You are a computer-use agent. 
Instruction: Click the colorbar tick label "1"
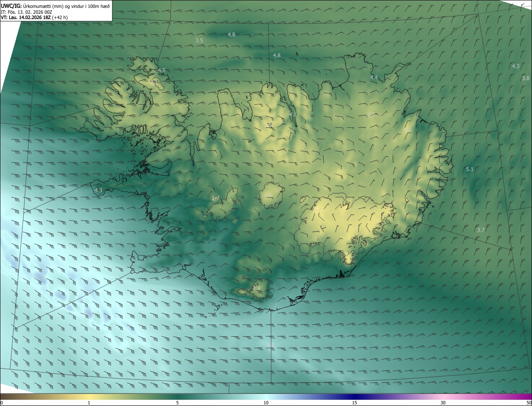pos(89,403)
